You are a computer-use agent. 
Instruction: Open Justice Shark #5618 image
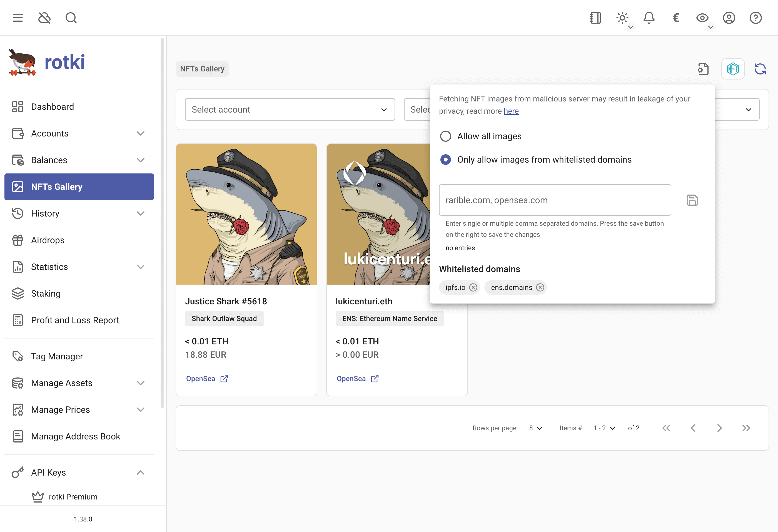click(x=246, y=214)
